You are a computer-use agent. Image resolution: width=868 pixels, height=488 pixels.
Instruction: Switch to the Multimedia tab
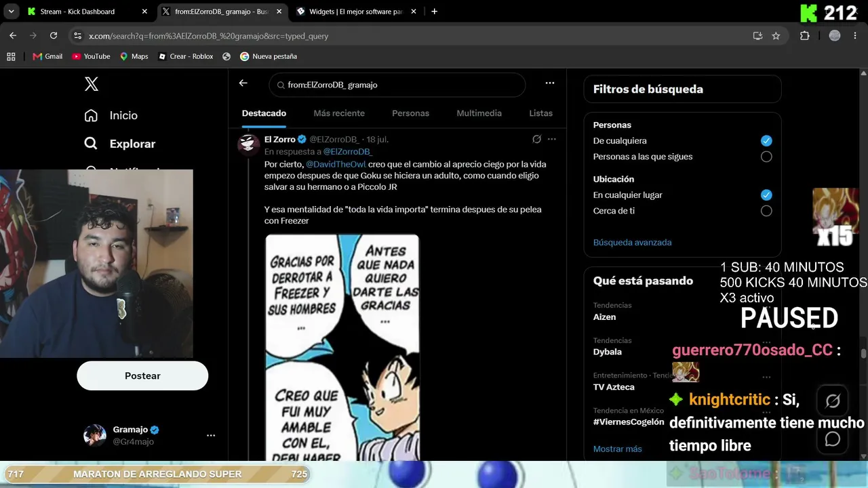[x=479, y=113]
